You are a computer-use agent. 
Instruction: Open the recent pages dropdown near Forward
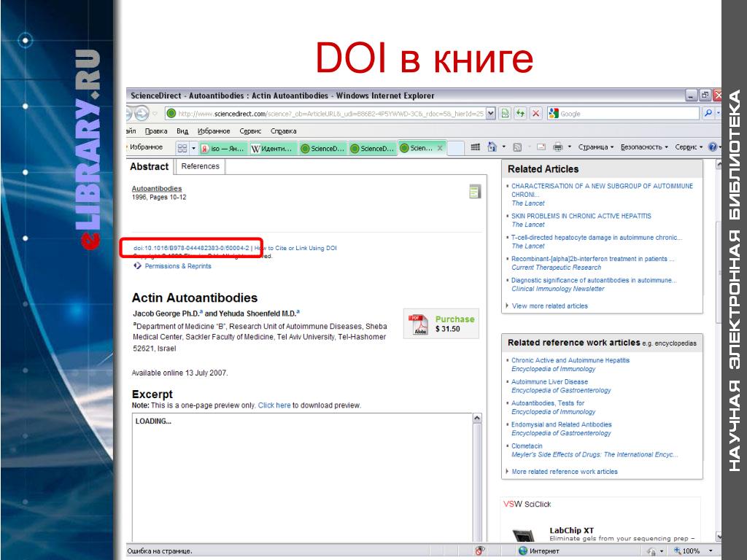point(155,113)
